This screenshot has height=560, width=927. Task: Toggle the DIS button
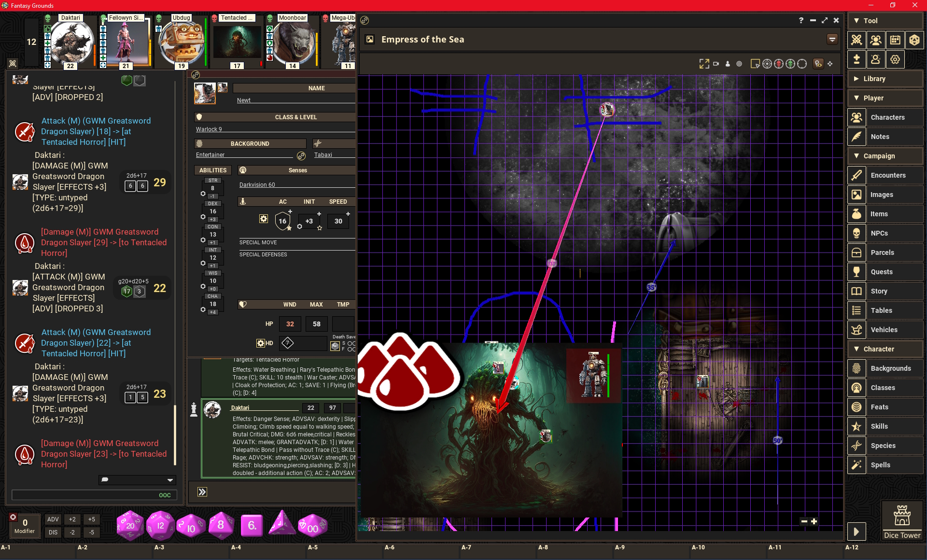[53, 532]
